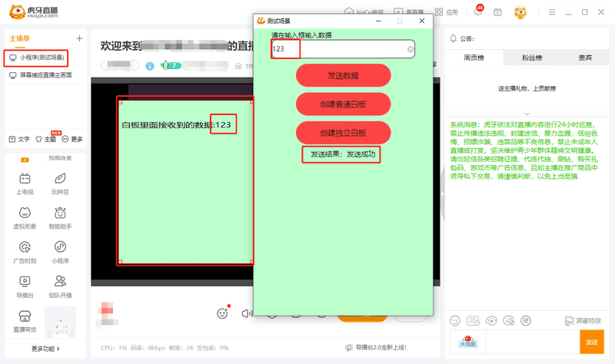Click the CPU: 1% status entry

coord(114,348)
